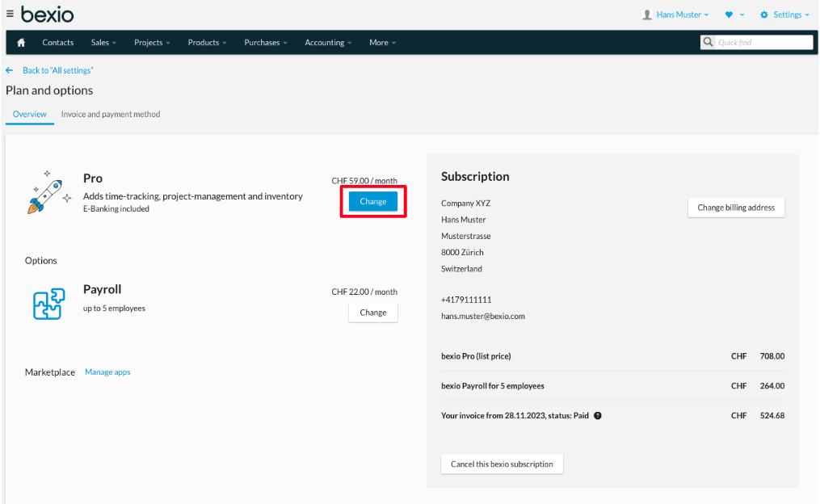This screenshot has height=504, width=820.
Task: Click the puzzle-piece icon beside Payroll
Action: [48, 302]
